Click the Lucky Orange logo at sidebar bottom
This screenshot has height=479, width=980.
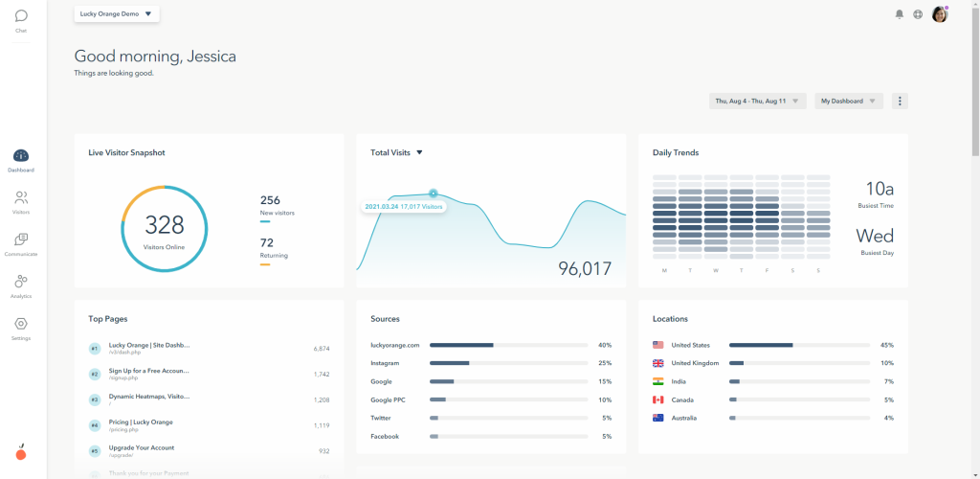pyautogui.click(x=21, y=452)
